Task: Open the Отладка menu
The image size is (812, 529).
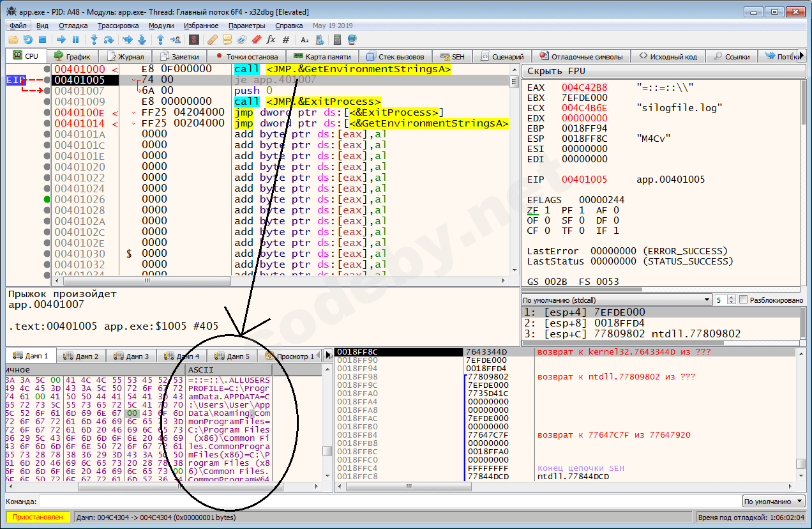Action: tap(73, 26)
